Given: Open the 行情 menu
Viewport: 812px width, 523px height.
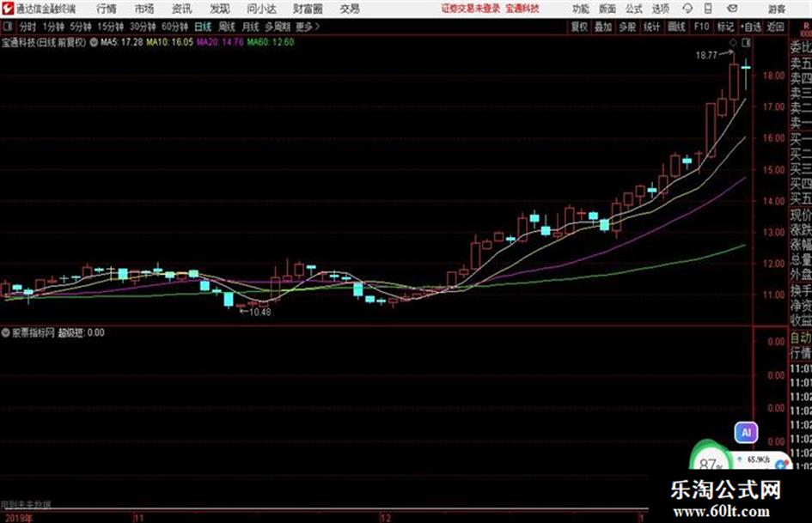Looking at the screenshot, I should coord(107,9).
